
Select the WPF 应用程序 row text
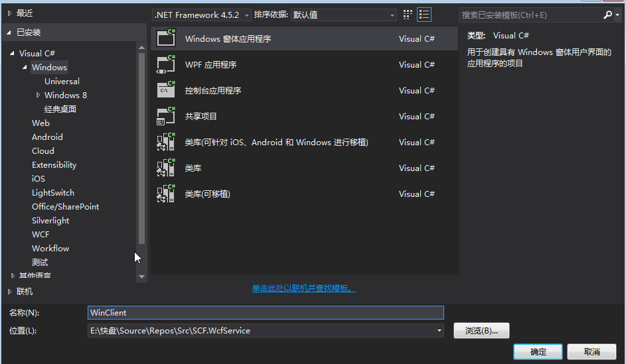[211, 64]
